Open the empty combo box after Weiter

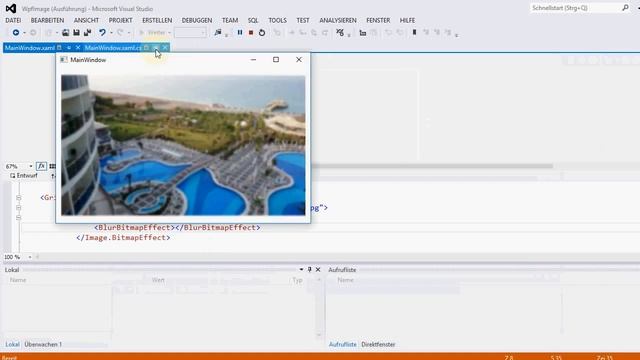pos(190,33)
